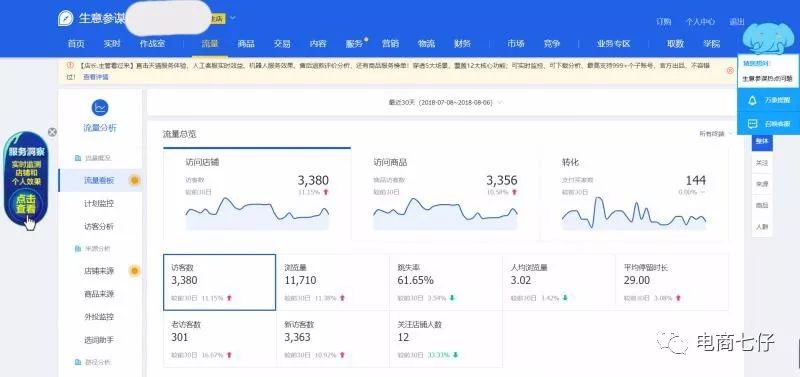Click the orange badge beside 流量看板

point(135,180)
